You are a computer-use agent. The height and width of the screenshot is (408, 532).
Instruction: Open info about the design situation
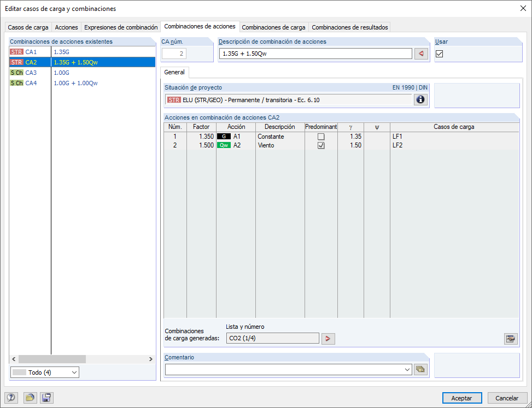click(420, 99)
